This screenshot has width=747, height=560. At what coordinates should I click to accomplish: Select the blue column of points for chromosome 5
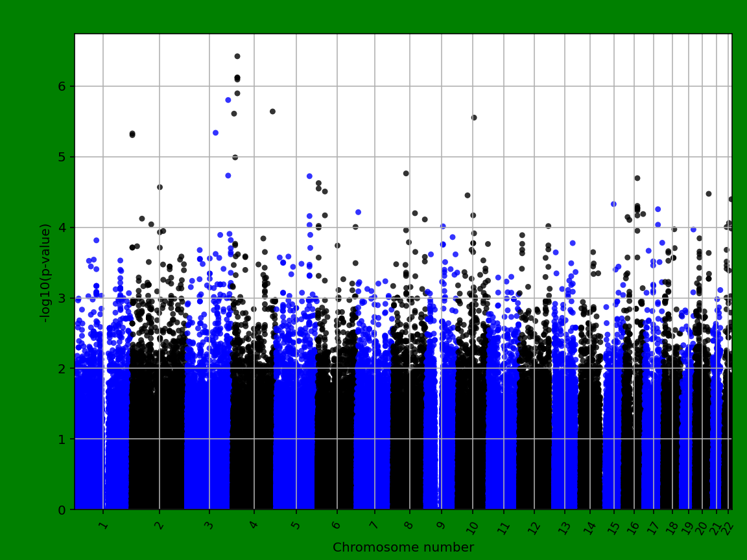(x=295, y=421)
